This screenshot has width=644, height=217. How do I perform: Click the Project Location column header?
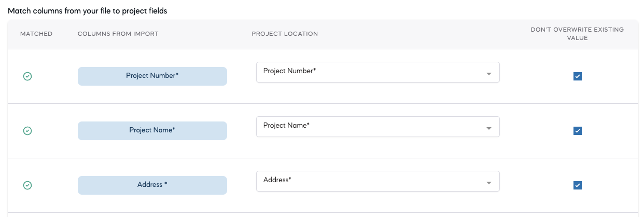point(285,34)
